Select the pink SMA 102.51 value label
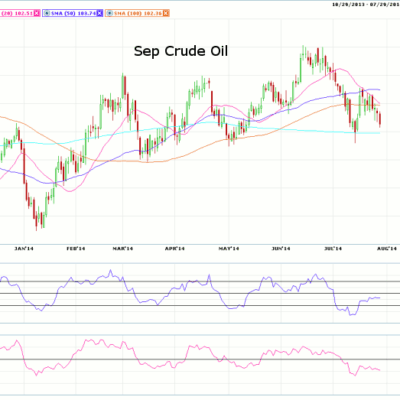The image size is (400, 400). pyautogui.click(x=17, y=13)
